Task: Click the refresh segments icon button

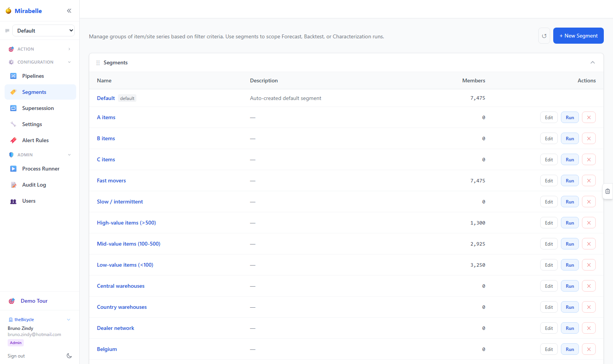Action: tap(544, 36)
